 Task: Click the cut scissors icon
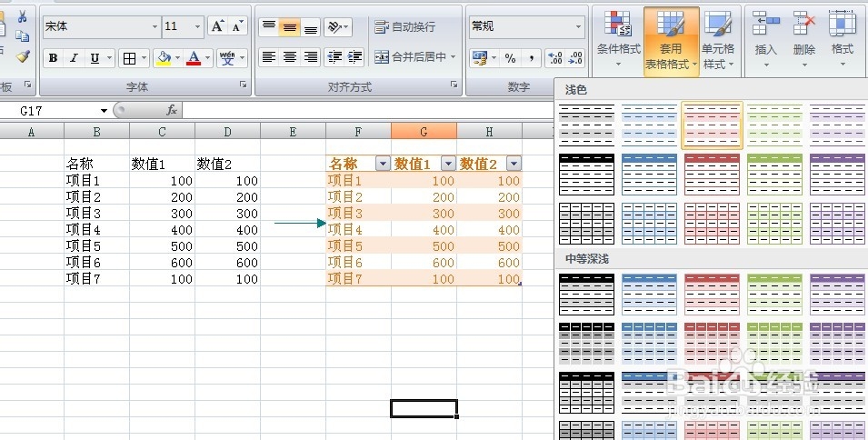[x=22, y=16]
